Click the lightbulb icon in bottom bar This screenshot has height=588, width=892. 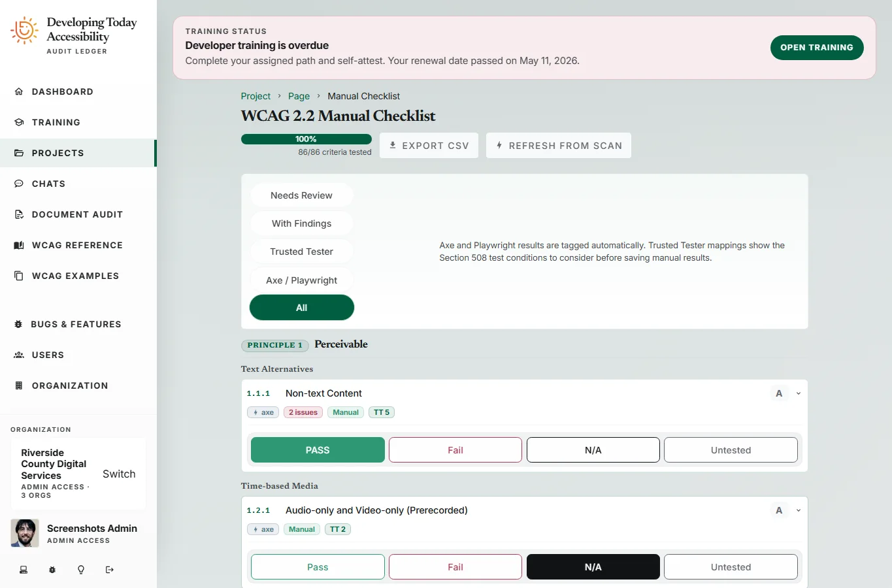81,570
